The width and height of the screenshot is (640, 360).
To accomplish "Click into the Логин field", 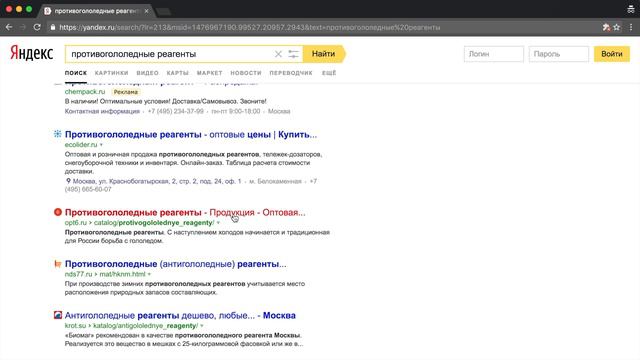I will tap(493, 54).
